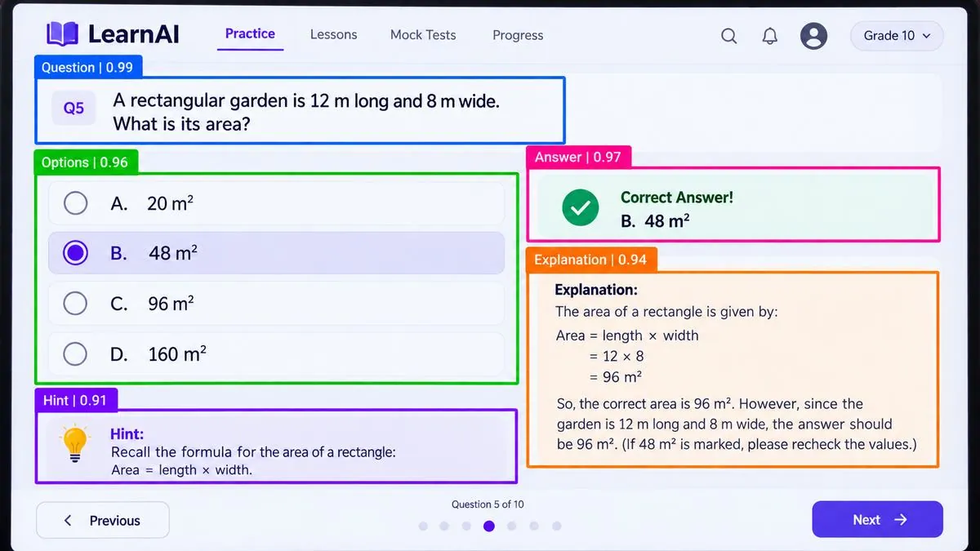Viewport: 980px width, 551px height.
Task: Click 'Question 5 of 10' label
Action: coord(488,504)
